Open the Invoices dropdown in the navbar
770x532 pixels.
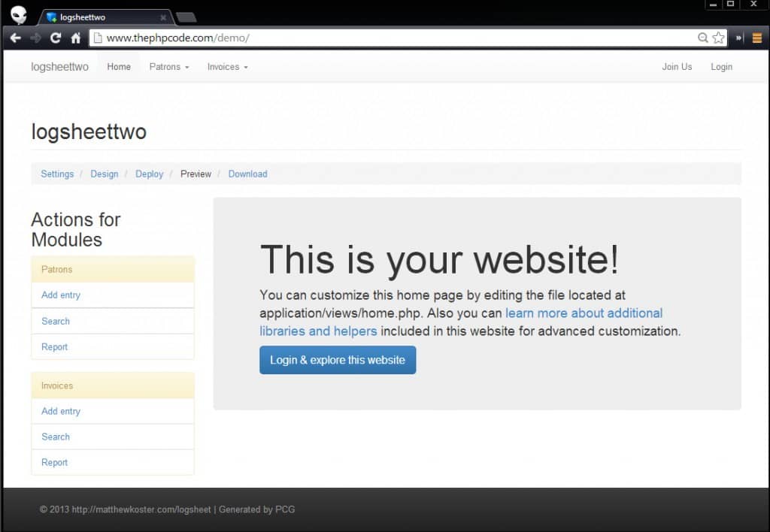click(x=226, y=67)
